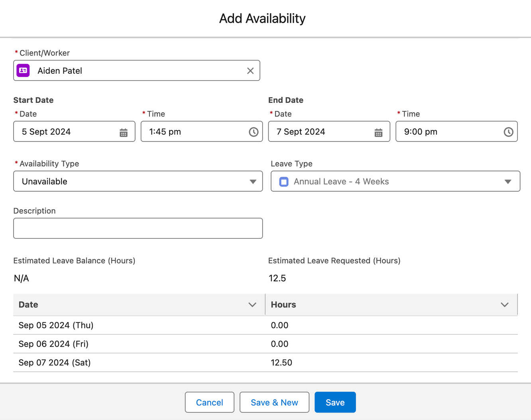Open the start time clock picker
This screenshot has height=420, width=531.
click(254, 131)
